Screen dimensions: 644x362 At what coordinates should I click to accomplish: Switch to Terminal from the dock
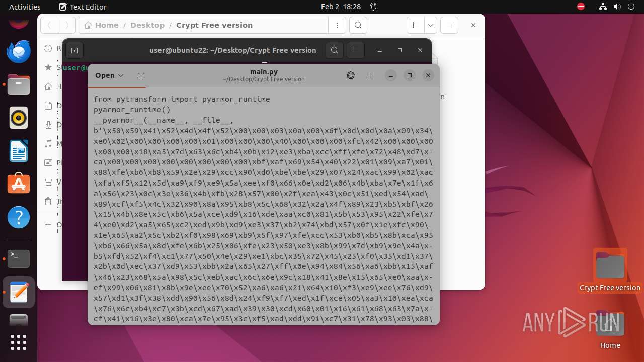19,258
